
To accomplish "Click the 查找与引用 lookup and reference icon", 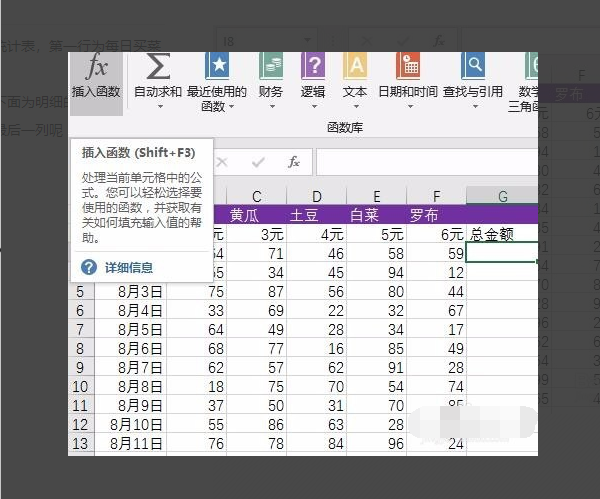I will 473,68.
